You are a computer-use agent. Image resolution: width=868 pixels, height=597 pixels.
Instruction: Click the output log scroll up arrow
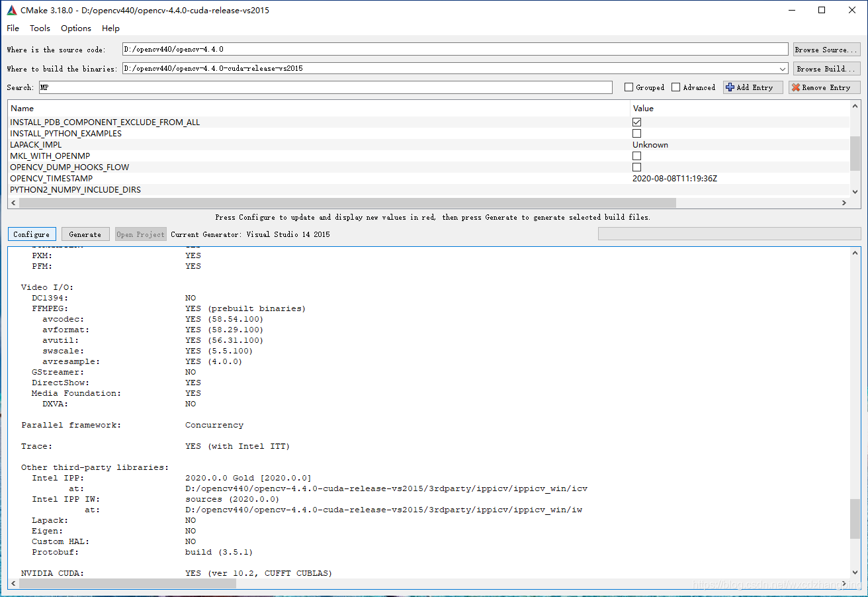(855, 253)
